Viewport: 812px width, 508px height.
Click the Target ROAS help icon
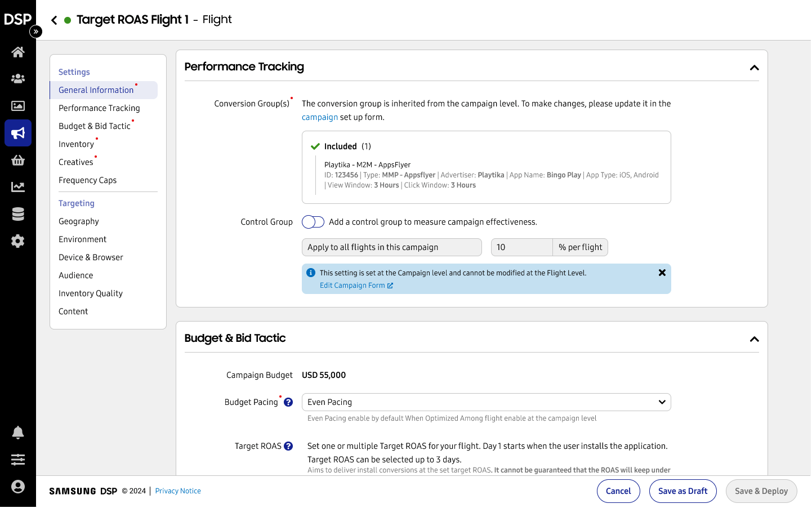[x=288, y=446]
